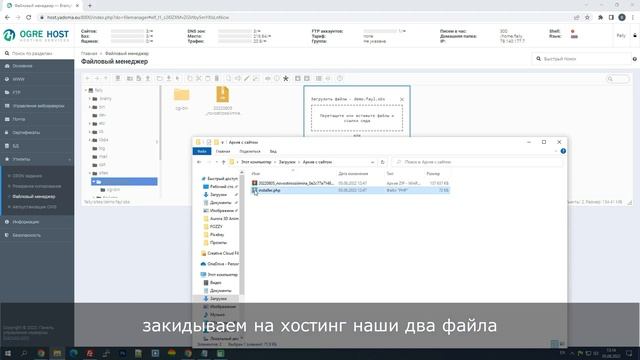Open the WWW sidebar section
The width and height of the screenshot is (640, 360).
tap(18, 79)
